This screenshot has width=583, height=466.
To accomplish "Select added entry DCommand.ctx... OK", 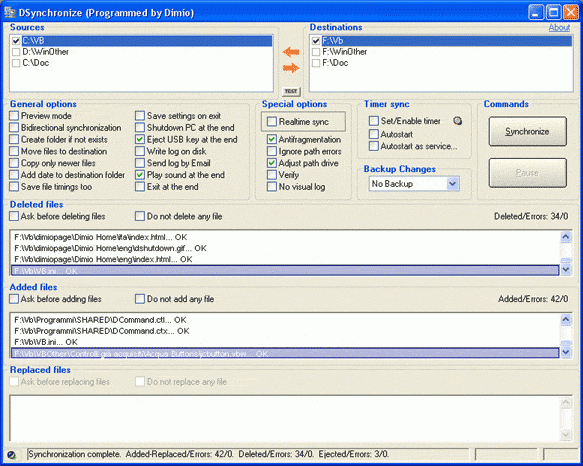I will coord(285,331).
